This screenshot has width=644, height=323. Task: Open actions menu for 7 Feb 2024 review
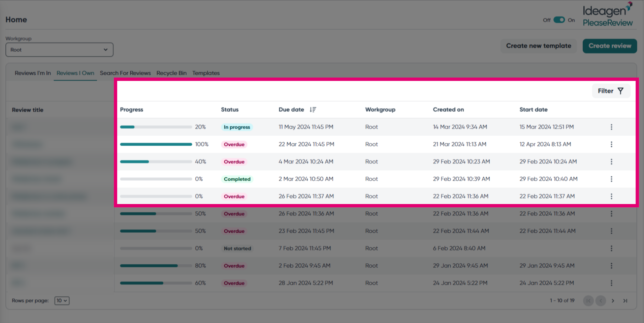[x=611, y=248]
